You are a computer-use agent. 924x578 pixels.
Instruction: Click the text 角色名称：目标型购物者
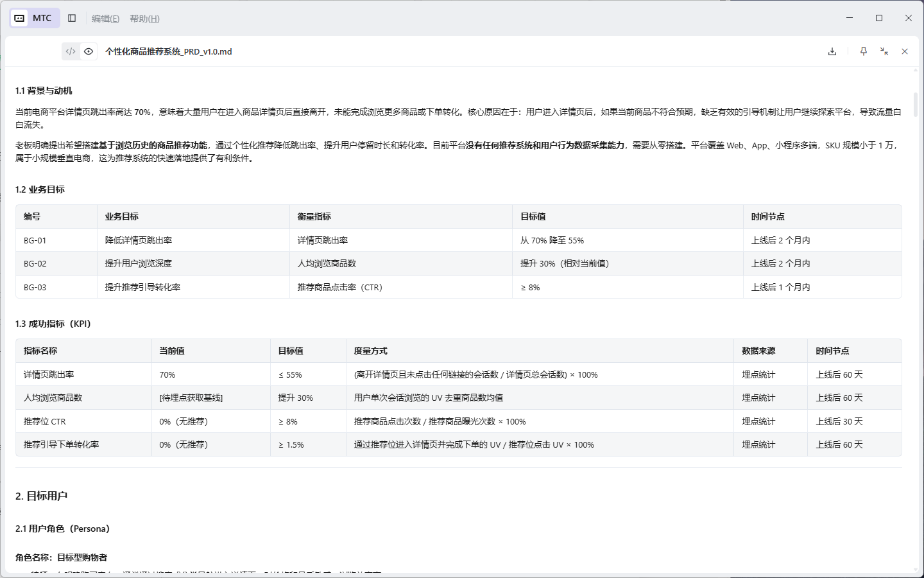pyautogui.click(x=62, y=557)
